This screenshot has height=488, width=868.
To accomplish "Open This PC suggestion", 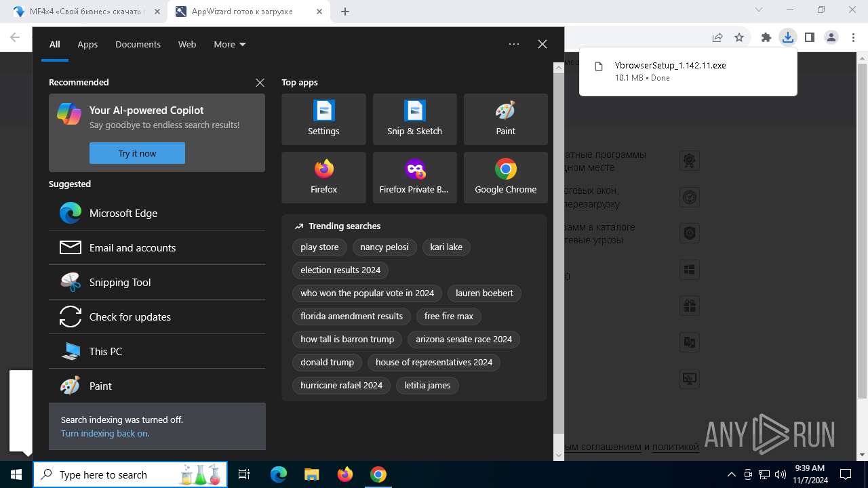I will coord(157,351).
